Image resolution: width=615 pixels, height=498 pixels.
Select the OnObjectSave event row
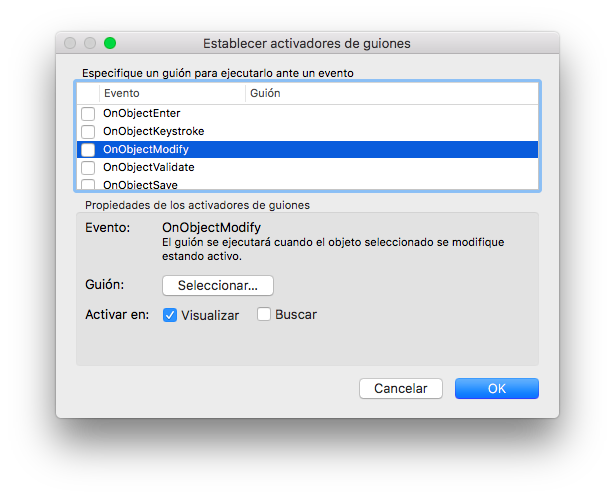(x=308, y=184)
